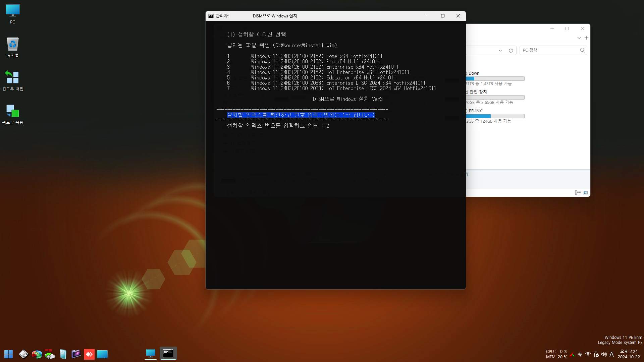The width and height of the screenshot is (644, 362).
Task: Expand the address bar history dropdown in explorer
Action: (x=500, y=51)
